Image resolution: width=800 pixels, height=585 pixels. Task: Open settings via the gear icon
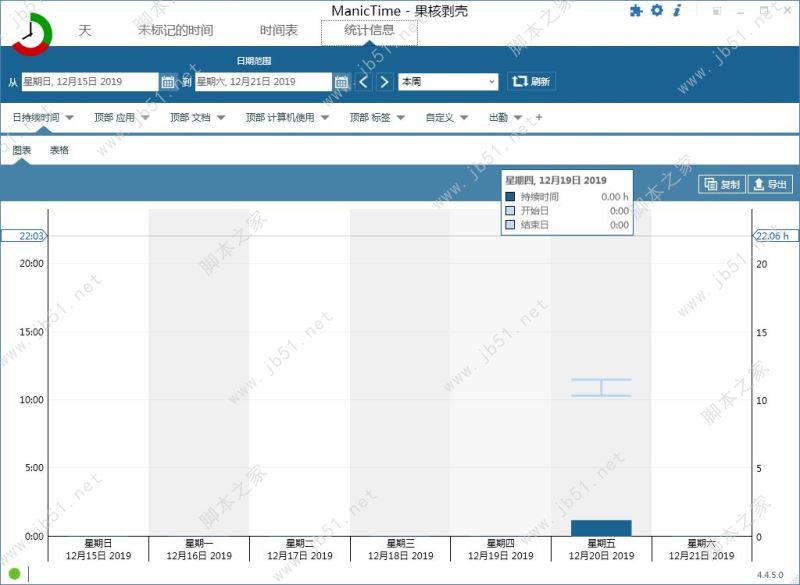[x=657, y=10]
